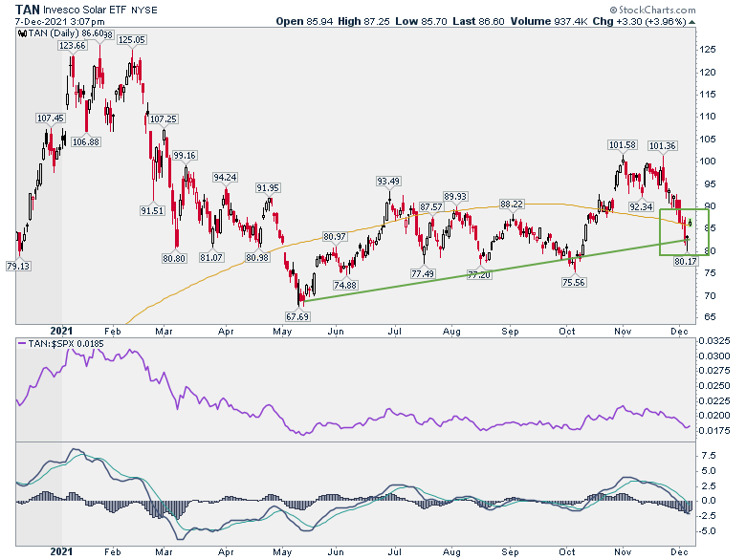Click the -5.0 tick on MACD axis
This screenshot has height=560, width=746.
[x=707, y=531]
